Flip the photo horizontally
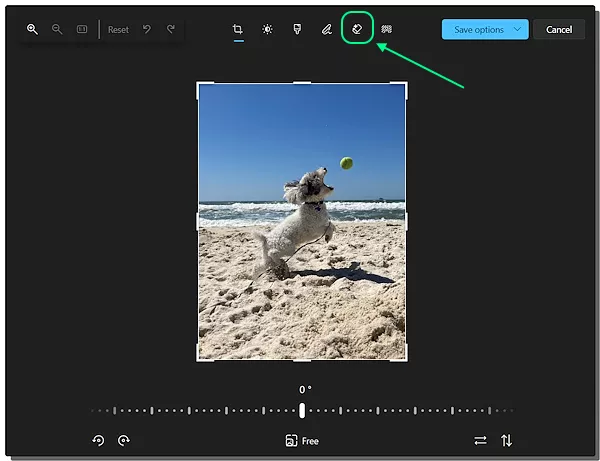Image resolution: width=600 pixels, height=461 pixels. (481, 441)
